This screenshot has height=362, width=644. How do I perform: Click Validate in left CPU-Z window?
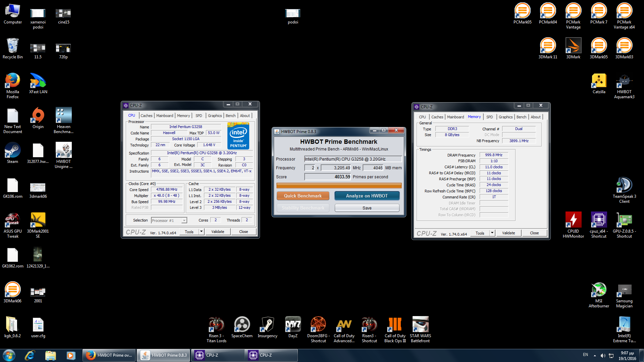218,232
